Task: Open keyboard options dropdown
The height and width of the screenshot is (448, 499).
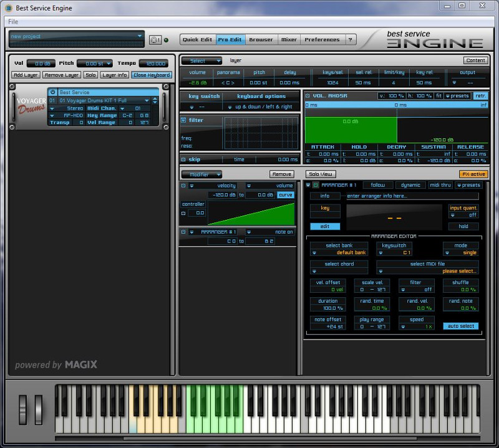Action: pyautogui.click(x=230, y=107)
